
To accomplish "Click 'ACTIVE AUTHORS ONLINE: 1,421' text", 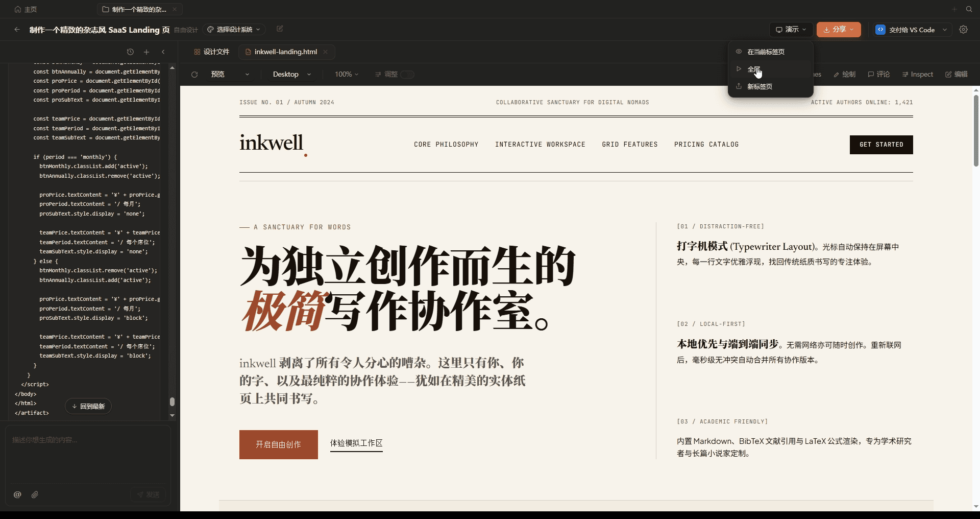I will click(x=862, y=102).
